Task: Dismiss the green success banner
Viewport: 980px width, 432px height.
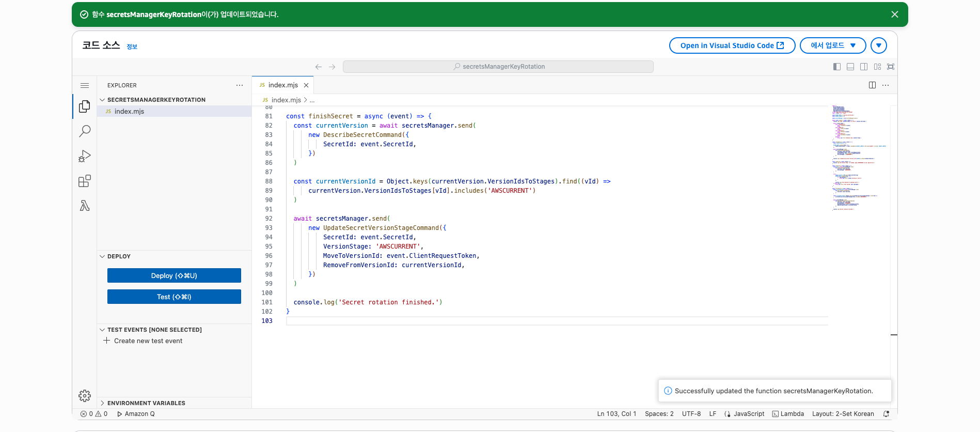Action: click(895, 14)
